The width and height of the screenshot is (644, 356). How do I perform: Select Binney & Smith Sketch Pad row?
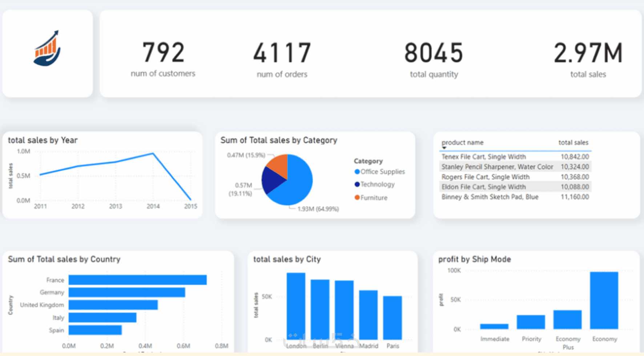(515, 197)
